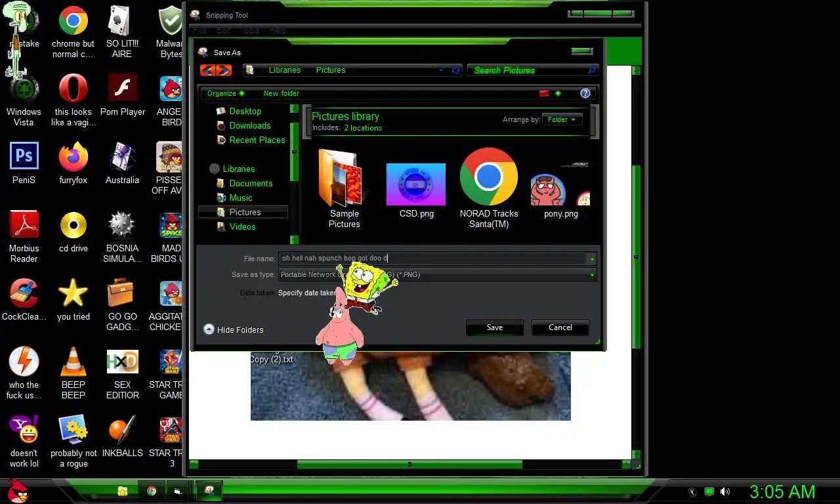
Task: Open the Flash Player desktop icon
Action: click(122, 95)
